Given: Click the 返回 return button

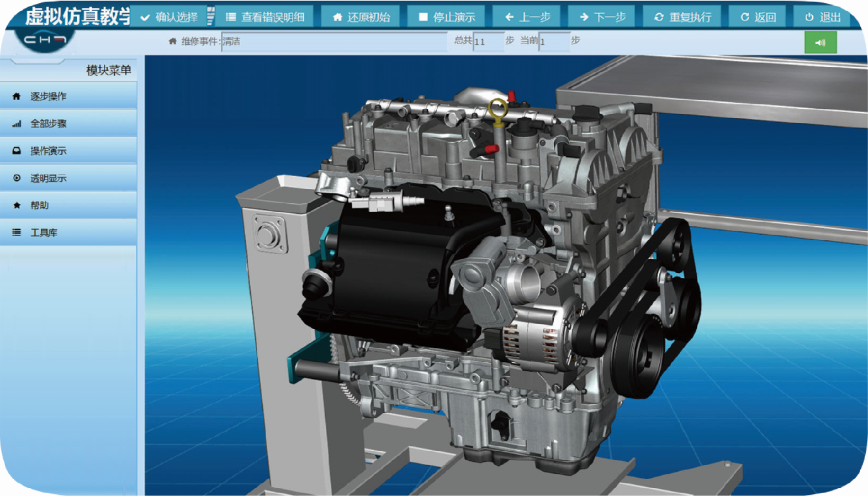Looking at the screenshot, I should [x=758, y=17].
